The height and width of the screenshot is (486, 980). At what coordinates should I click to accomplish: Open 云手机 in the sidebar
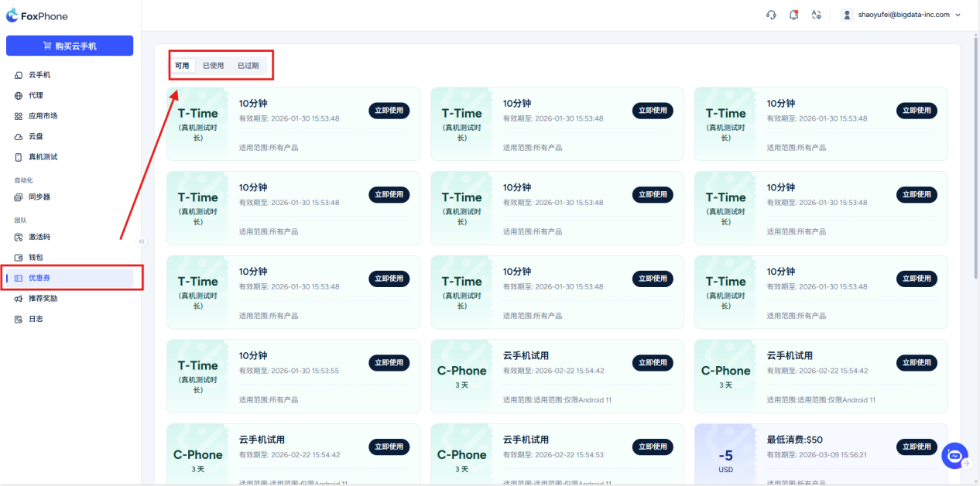39,75
